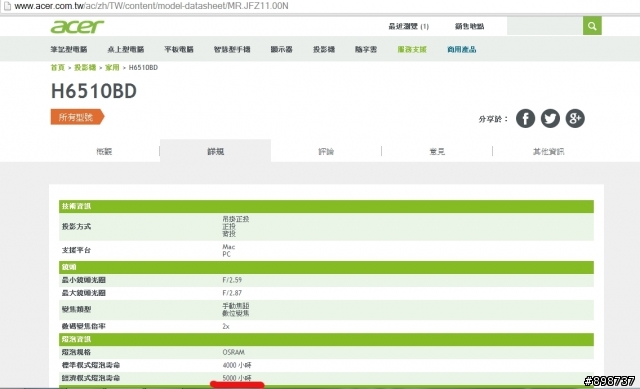Click the 燈泡資訊 section header

326,339
